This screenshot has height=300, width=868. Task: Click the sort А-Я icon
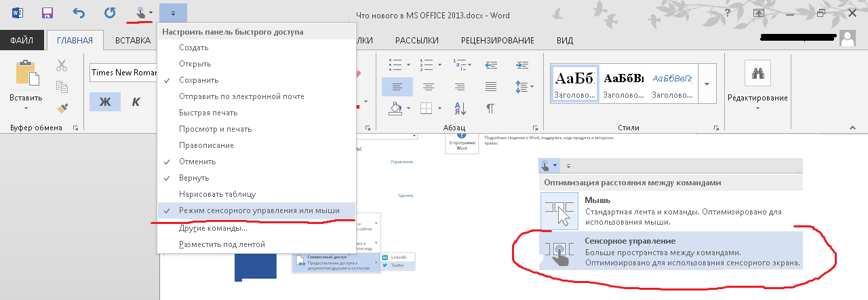coord(460,107)
